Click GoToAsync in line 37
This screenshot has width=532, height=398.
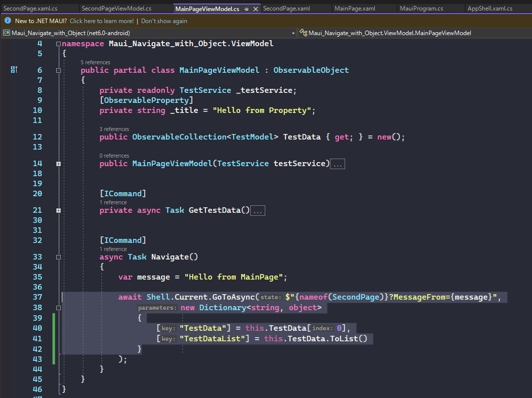(x=234, y=297)
